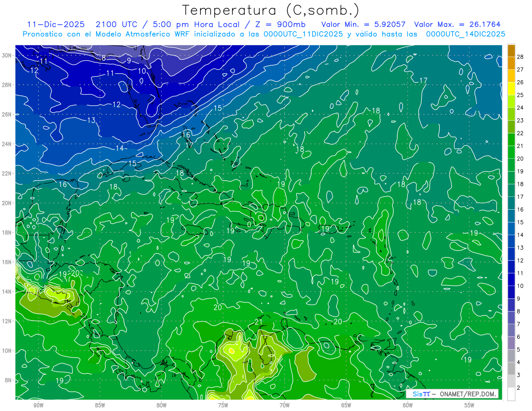This screenshot has width=532, height=411.
Task: Click legend value '22' on the color scale
Action: pos(520,133)
